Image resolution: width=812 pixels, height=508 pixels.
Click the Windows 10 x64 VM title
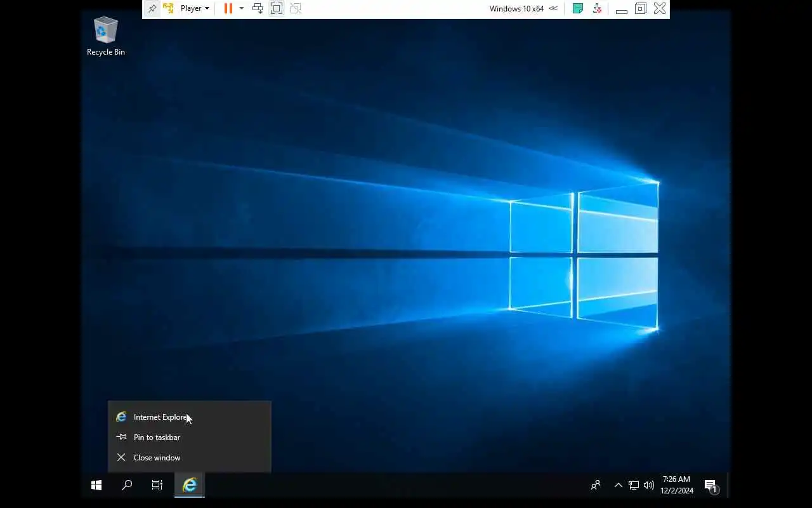[516, 8]
